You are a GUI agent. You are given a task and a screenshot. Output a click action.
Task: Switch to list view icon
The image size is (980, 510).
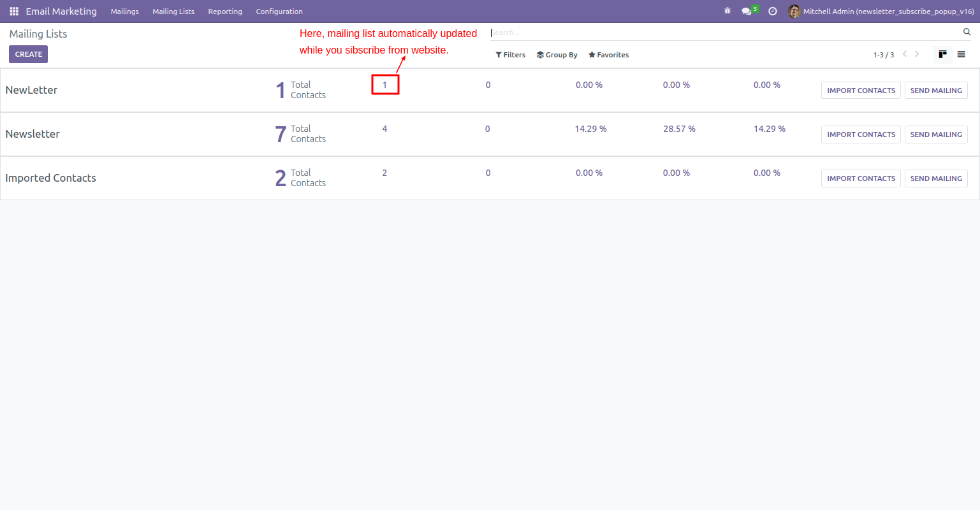tap(961, 54)
